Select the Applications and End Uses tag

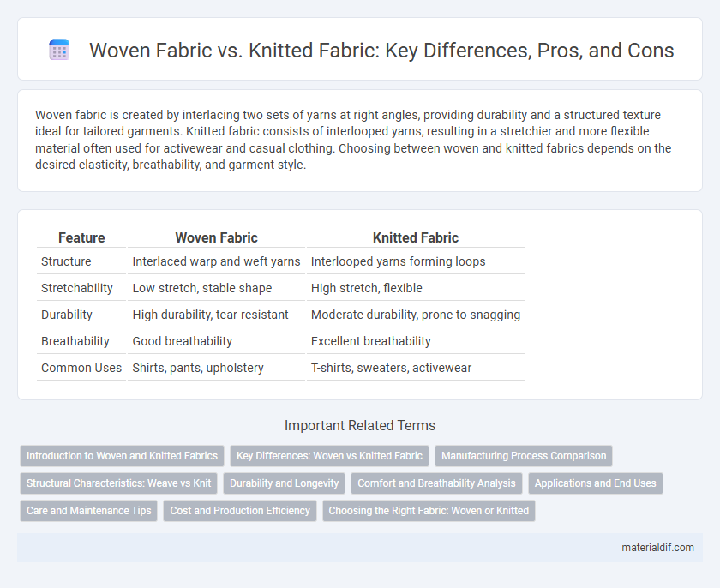(x=596, y=483)
